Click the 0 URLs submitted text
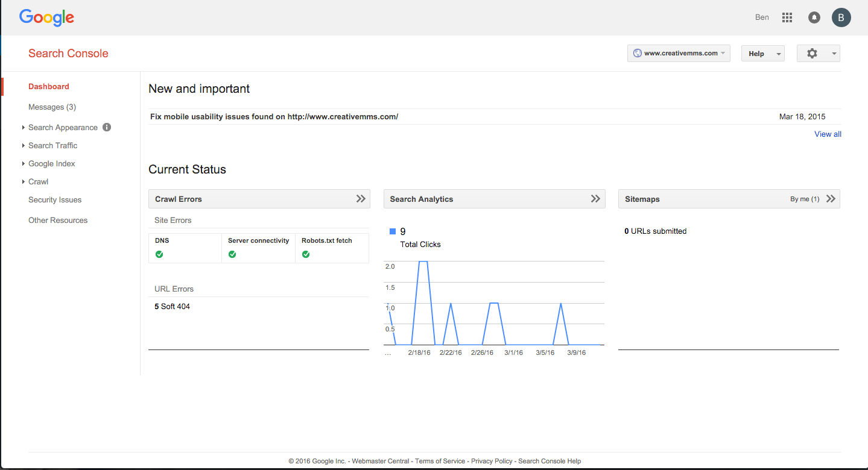The height and width of the screenshot is (470, 868). (x=656, y=231)
